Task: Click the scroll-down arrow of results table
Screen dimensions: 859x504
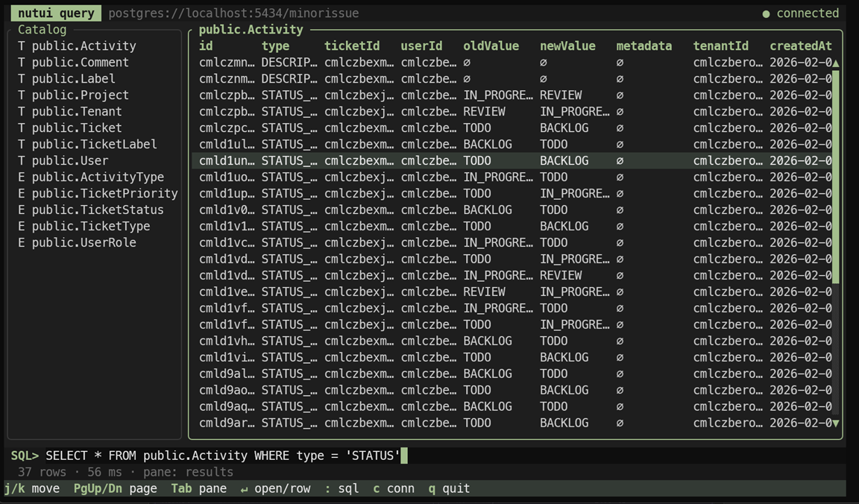Action: 835,423
